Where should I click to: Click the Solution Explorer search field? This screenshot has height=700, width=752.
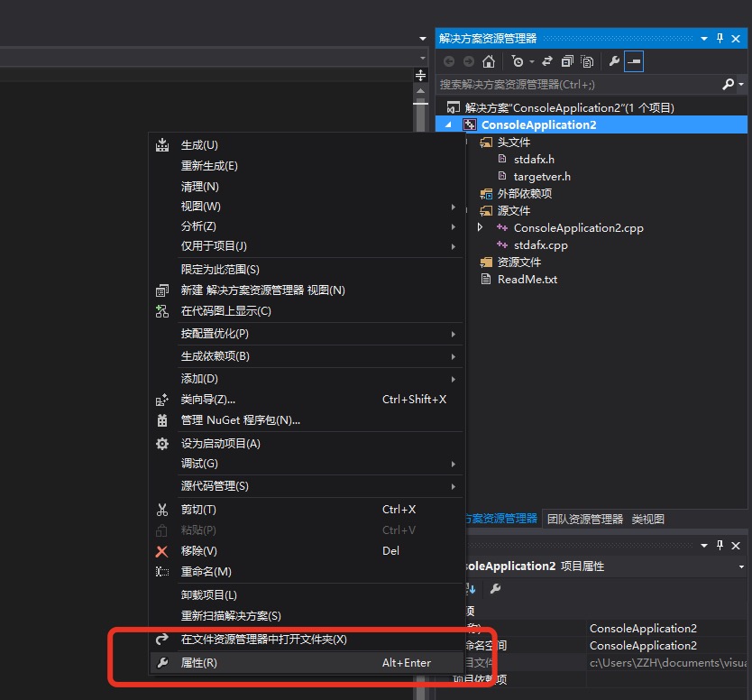(x=578, y=85)
